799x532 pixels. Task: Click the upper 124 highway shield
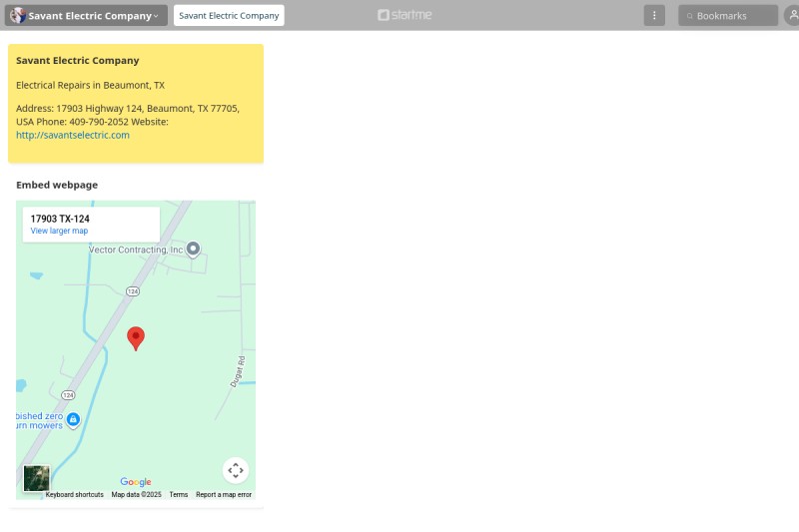[x=133, y=291]
